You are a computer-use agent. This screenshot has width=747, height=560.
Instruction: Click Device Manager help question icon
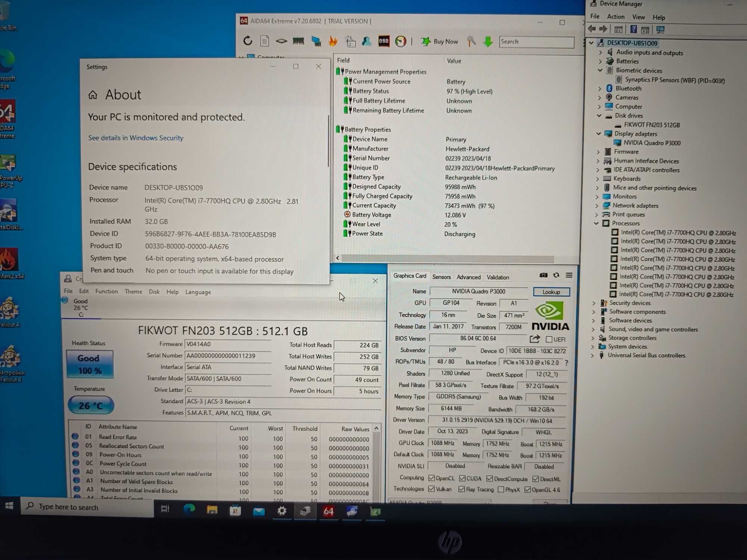[x=633, y=29]
